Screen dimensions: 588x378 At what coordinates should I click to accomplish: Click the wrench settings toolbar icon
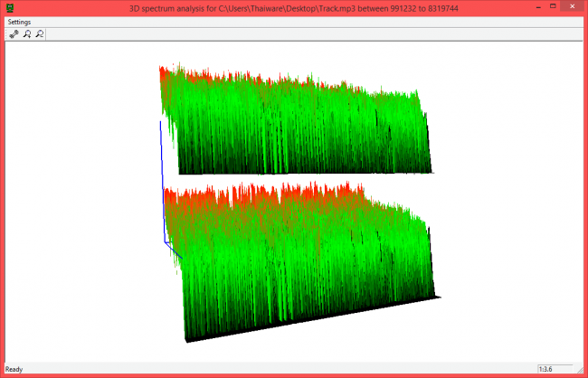(x=14, y=34)
